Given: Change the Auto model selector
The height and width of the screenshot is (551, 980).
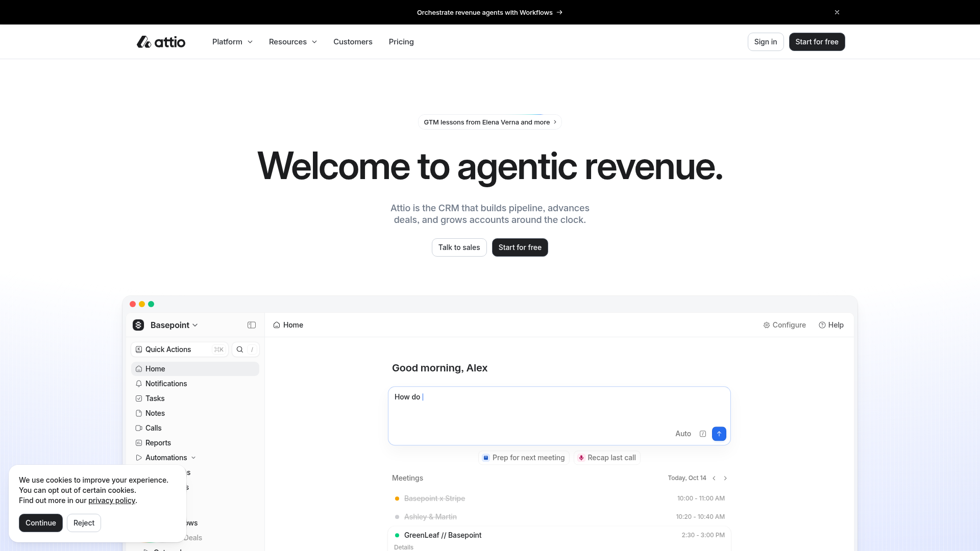Looking at the screenshot, I should click(x=683, y=434).
